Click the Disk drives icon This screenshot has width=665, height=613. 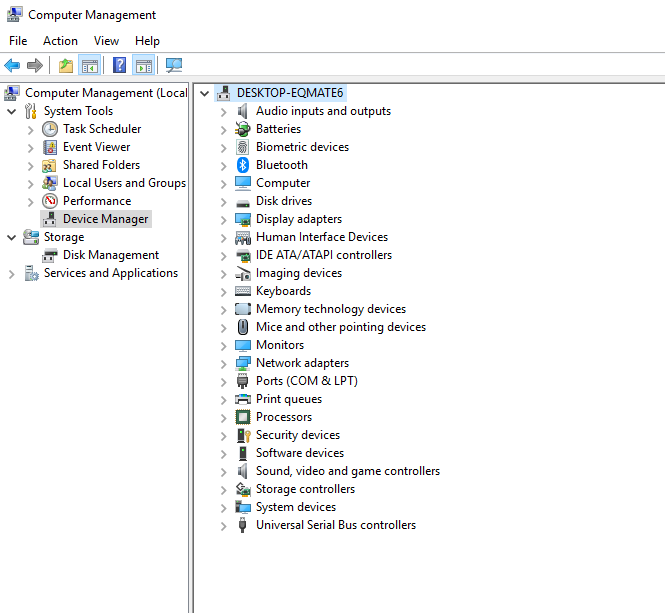click(x=243, y=203)
